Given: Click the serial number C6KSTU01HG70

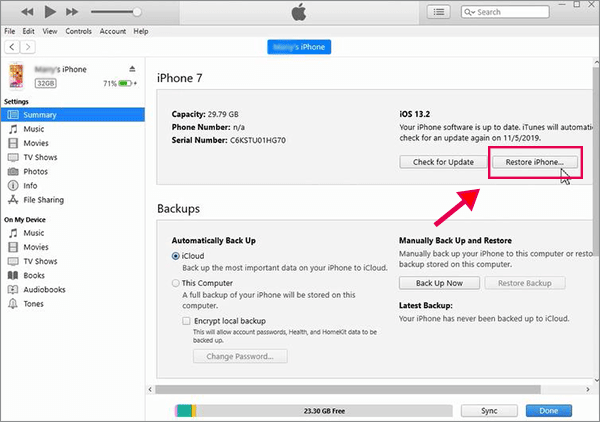Looking at the screenshot, I should click(x=258, y=140).
